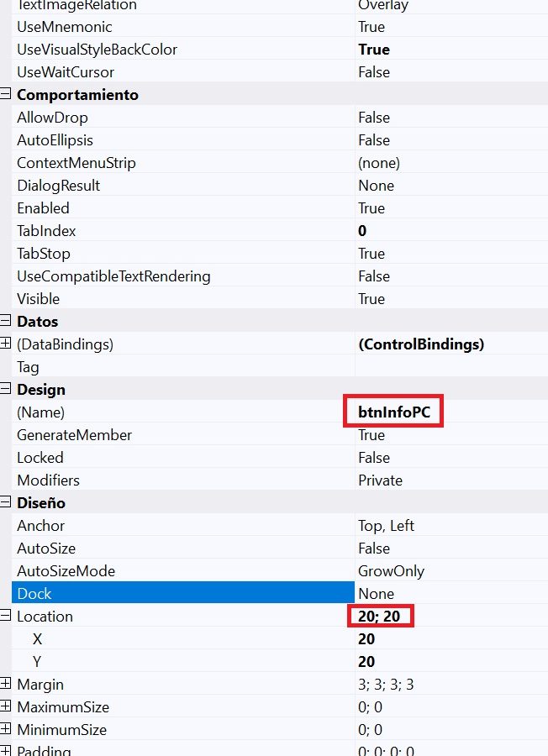The width and height of the screenshot is (548, 756).
Task: Collapse the Comportamiento category
Action: [6, 95]
